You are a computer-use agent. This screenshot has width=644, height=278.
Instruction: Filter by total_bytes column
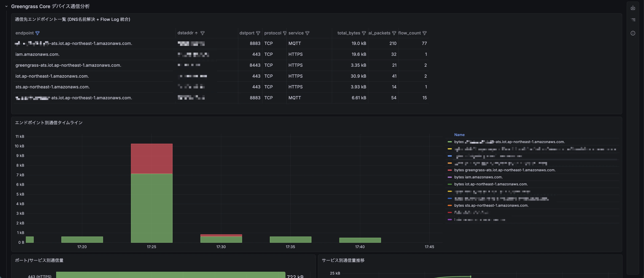(x=364, y=33)
